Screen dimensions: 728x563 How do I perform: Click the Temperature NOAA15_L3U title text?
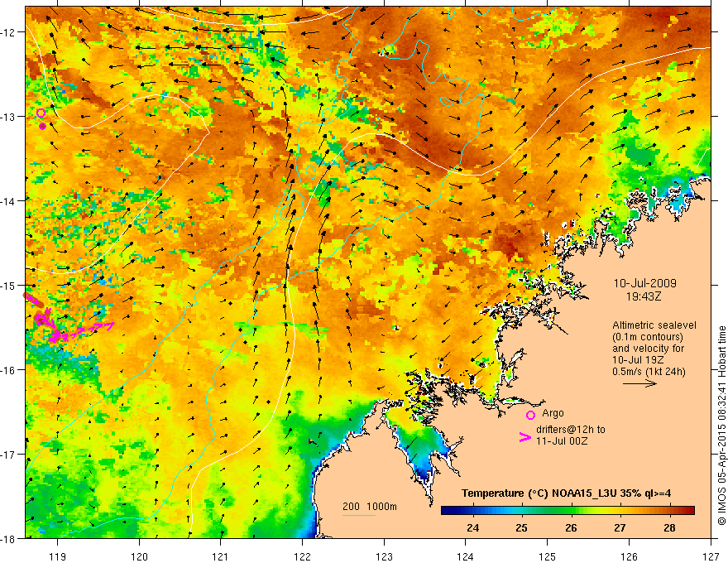point(567,493)
